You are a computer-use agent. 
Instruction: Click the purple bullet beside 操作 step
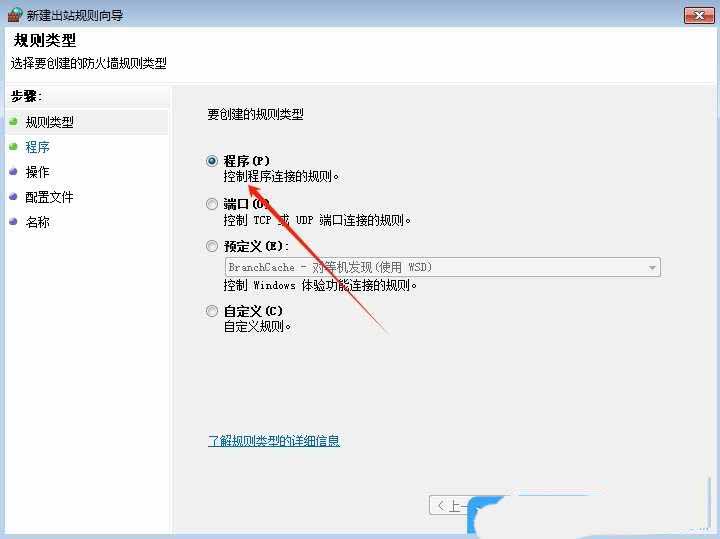13,172
